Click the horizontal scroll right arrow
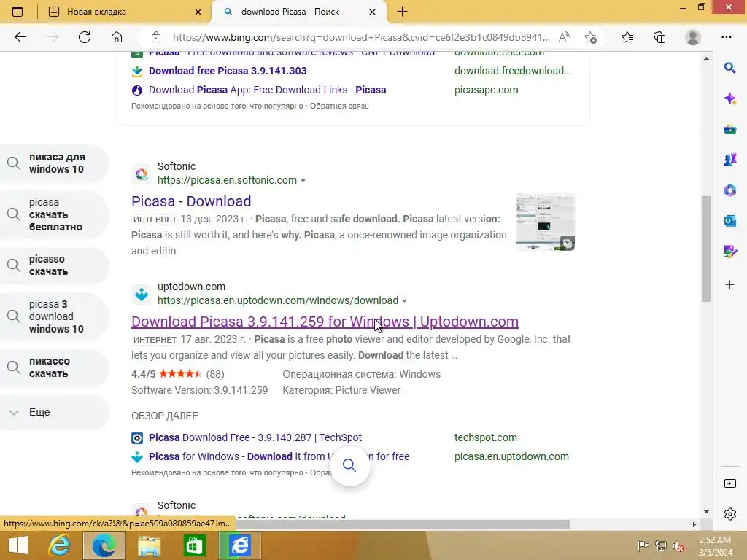This screenshot has width=747, height=560. 694,524
